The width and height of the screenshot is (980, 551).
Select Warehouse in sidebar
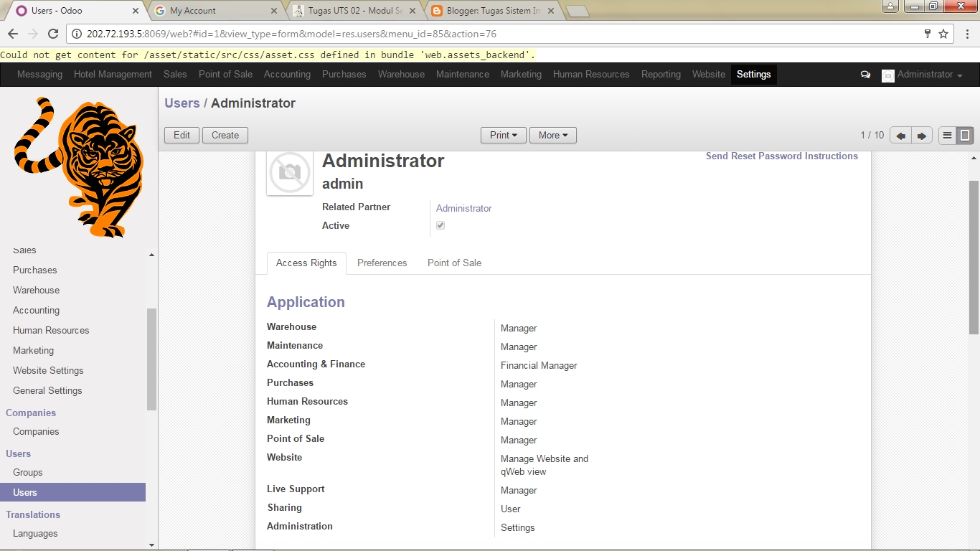[36, 291]
